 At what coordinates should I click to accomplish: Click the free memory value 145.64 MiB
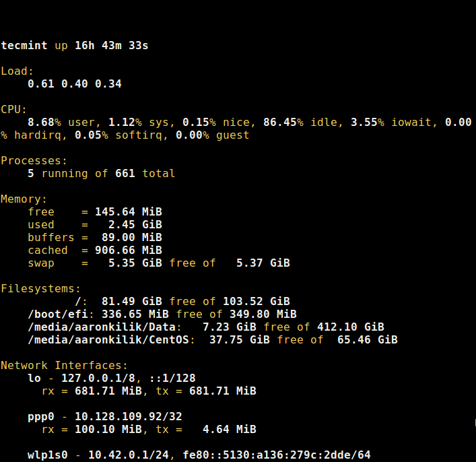pos(128,212)
